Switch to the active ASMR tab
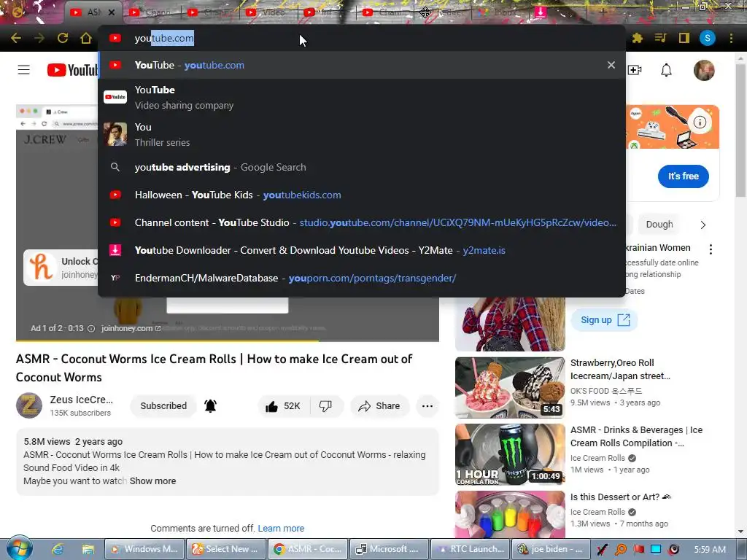 pyautogui.click(x=92, y=12)
